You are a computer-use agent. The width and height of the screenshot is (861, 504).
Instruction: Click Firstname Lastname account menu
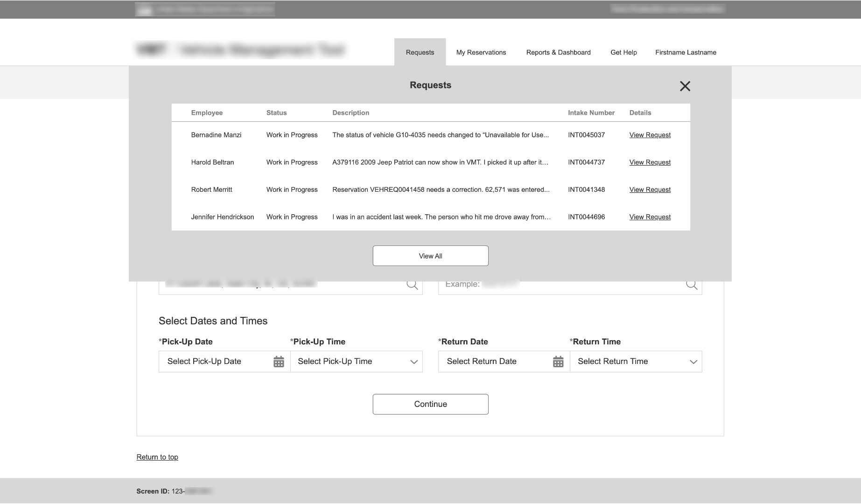click(686, 52)
